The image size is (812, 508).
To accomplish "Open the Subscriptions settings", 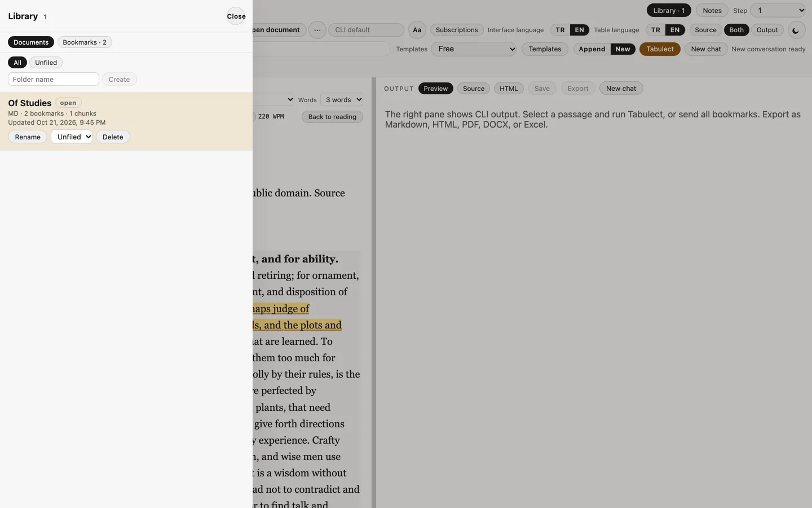I will [x=457, y=30].
